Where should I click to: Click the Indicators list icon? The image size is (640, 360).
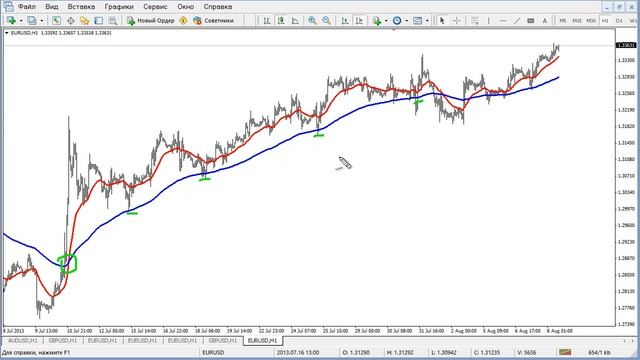click(x=377, y=20)
